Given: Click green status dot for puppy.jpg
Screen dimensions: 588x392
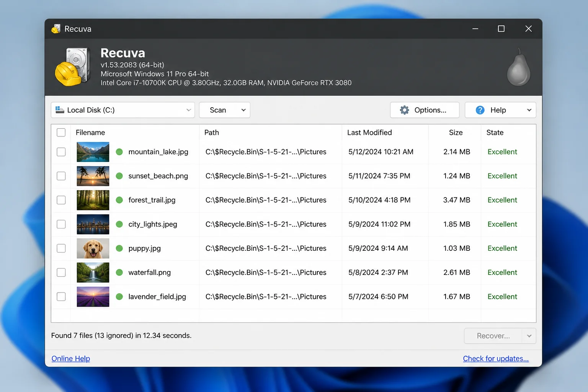Looking at the screenshot, I should (x=119, y=248).
